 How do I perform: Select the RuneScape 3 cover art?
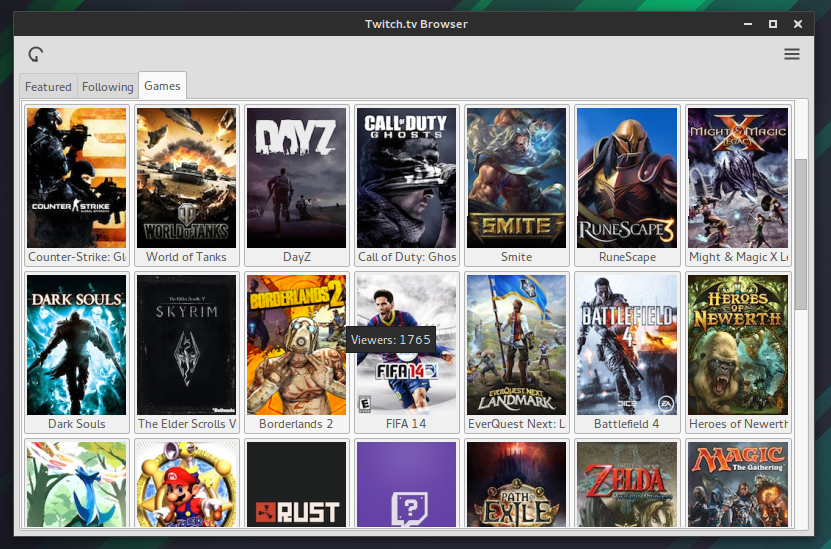click(x=627, y=178)
